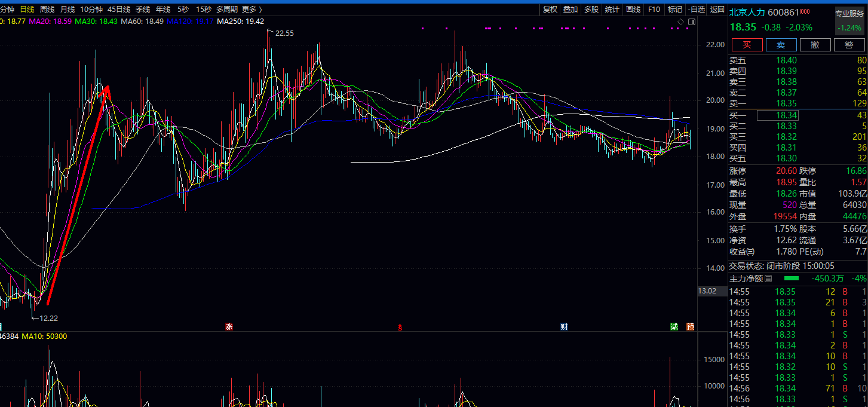Select the 年线 yearly period
868x407 pixels.
(x=163, y=10)
